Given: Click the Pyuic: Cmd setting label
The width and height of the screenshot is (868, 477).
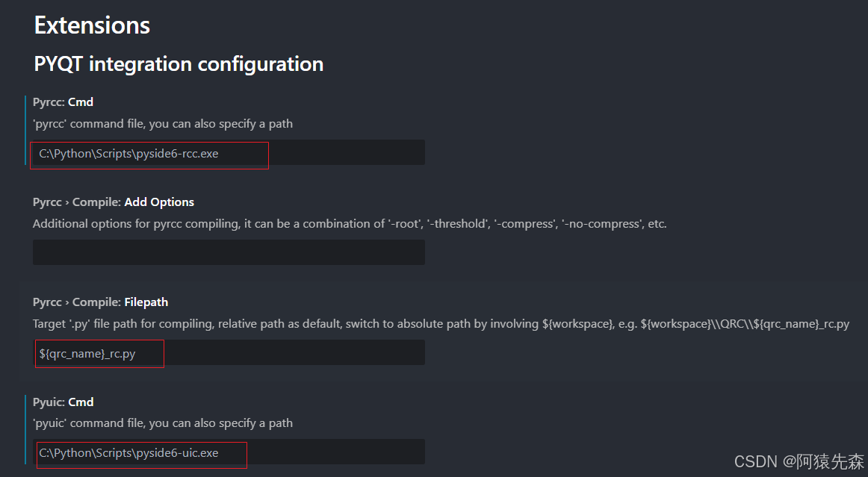Looking at the screenshot, I should pos(63,402).
